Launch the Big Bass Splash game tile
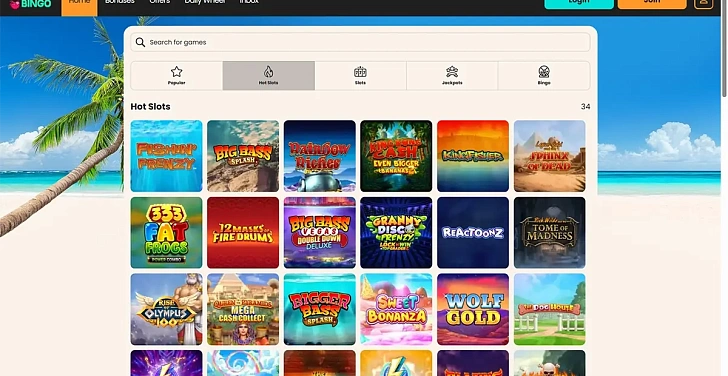Image resolution: width=728 pixels, height=376 pixels. tap(243, 156)
